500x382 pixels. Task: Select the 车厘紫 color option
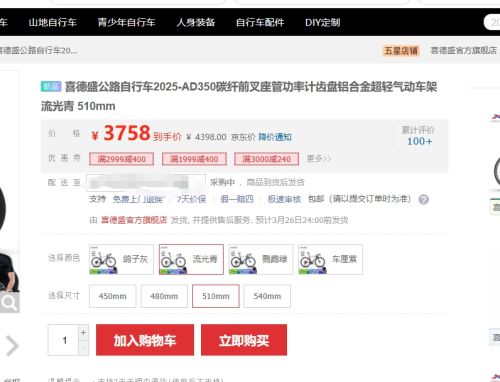[x=330, y=259]
